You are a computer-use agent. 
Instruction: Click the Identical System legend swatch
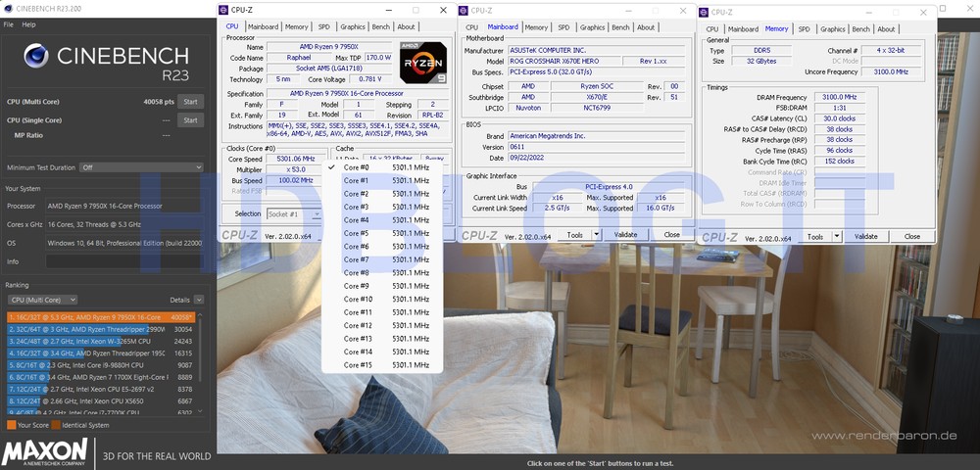(x=56, y=425)
